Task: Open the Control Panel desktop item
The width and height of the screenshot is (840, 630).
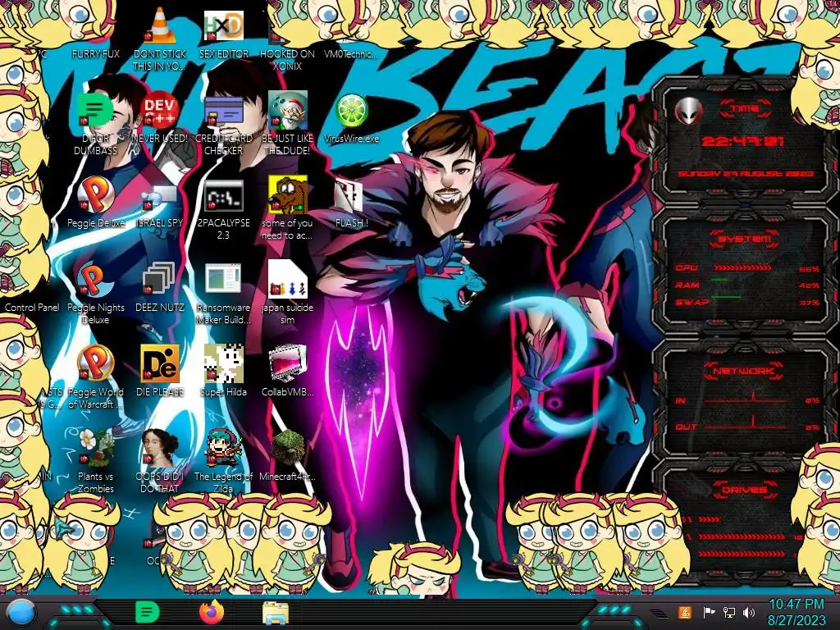Action: click(32, 308)
